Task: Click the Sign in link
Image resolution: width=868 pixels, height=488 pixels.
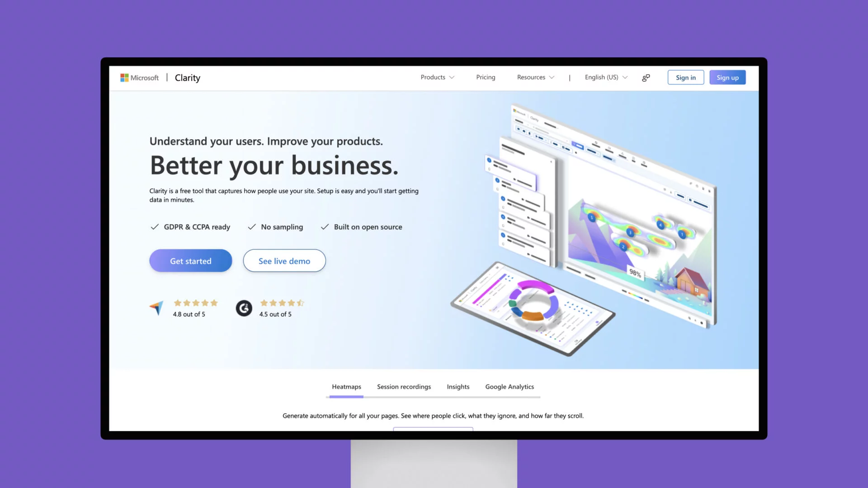Action: (685, 77)
